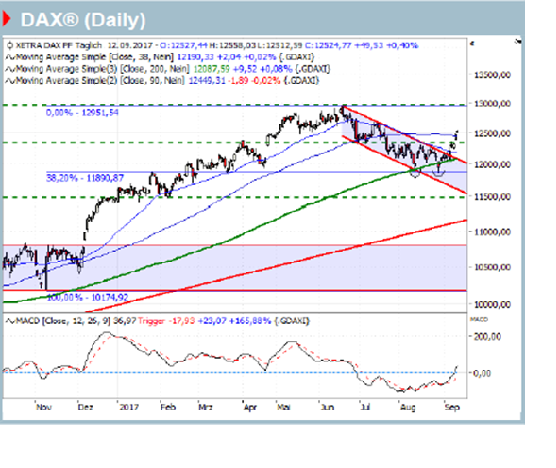Click the Jun month on the time axis
The image size is (556, 468).
click(327, 407)
